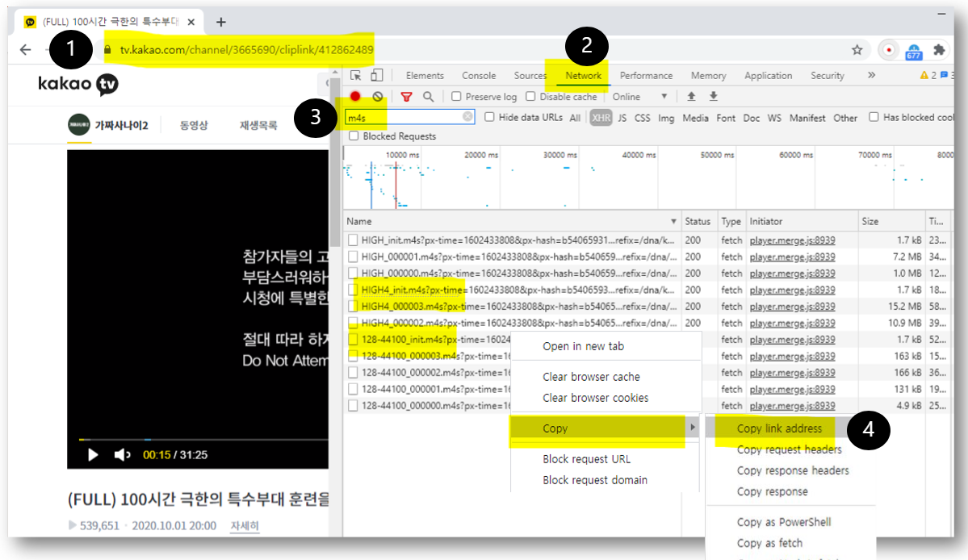Image resolution: width=968 pixels, height=560 pixels.
Task: Enable Disable cache checkbox
Action: (x=530, y=96)
